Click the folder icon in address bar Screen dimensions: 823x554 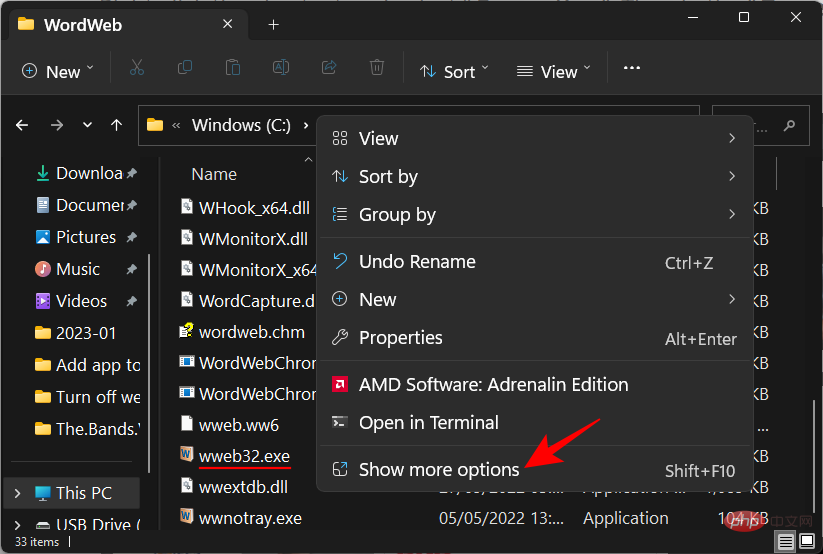point(155,125)
